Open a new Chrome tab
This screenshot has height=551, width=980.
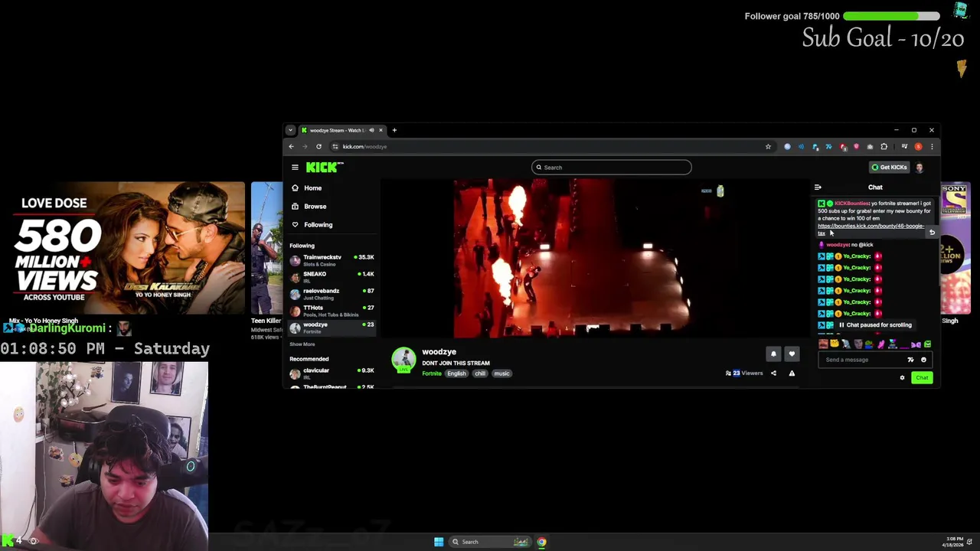point(394,130)
